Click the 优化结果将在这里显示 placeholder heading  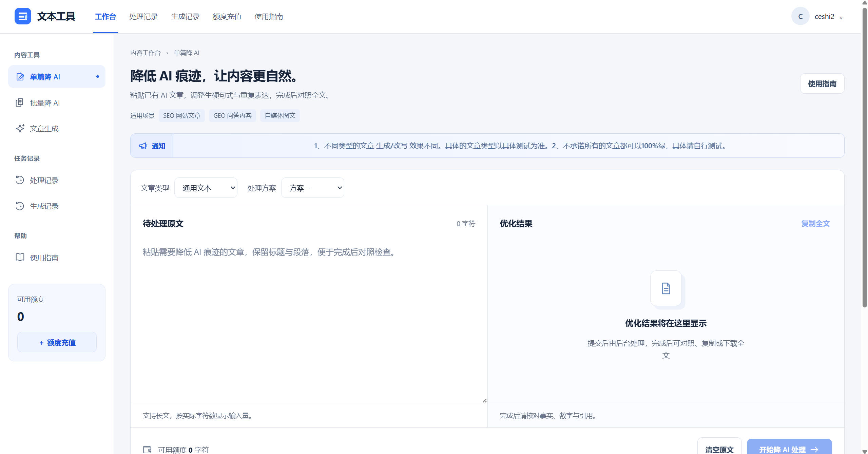tap(666, 323)
